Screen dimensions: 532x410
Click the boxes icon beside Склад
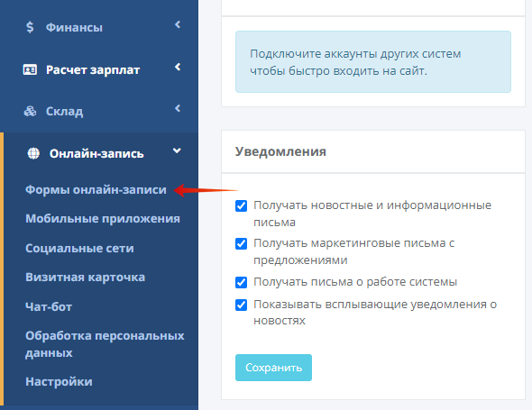coord(30,111)
